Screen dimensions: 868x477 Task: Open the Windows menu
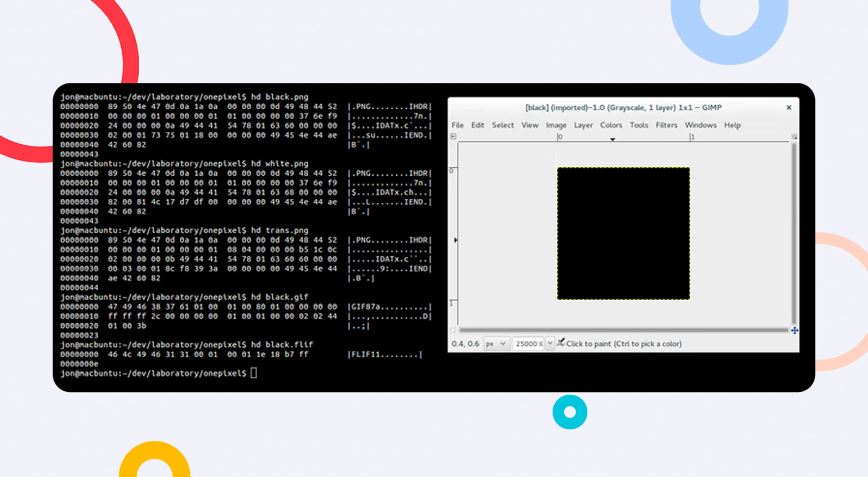coord(701,125)
